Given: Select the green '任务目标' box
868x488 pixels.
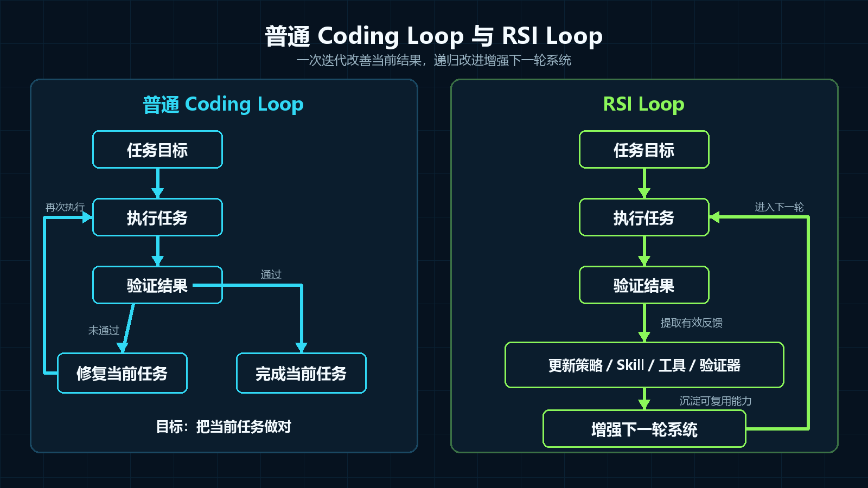Looking at the screenshot, I should point(644,150).
